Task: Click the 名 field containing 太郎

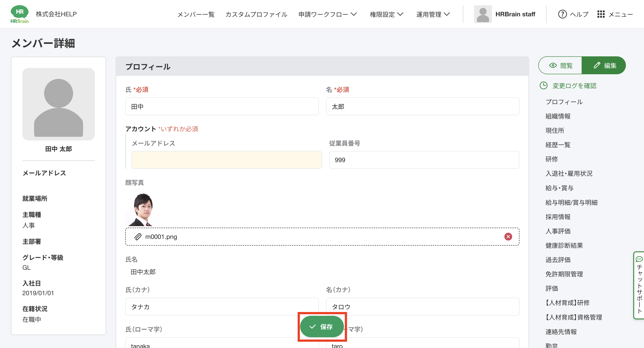Action: tap(422, 106)
